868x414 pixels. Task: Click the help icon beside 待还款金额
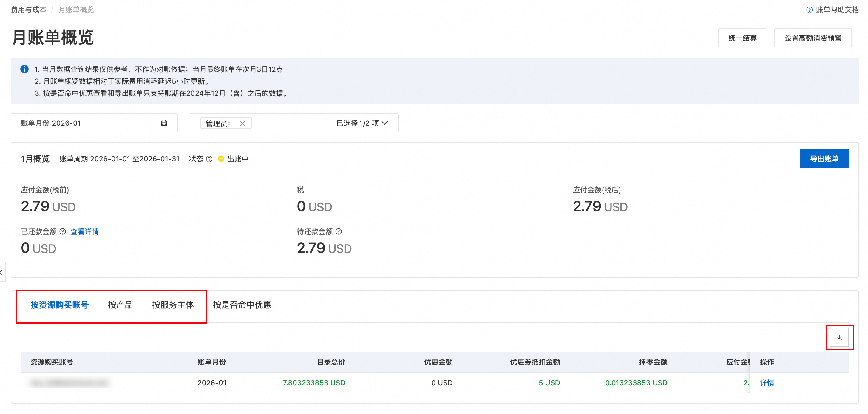tap(339, 231)
